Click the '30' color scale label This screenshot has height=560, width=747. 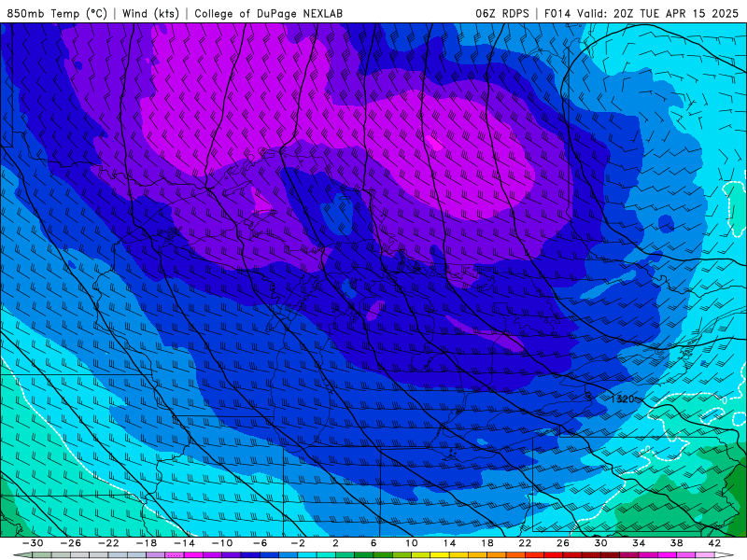pos(600,543)
